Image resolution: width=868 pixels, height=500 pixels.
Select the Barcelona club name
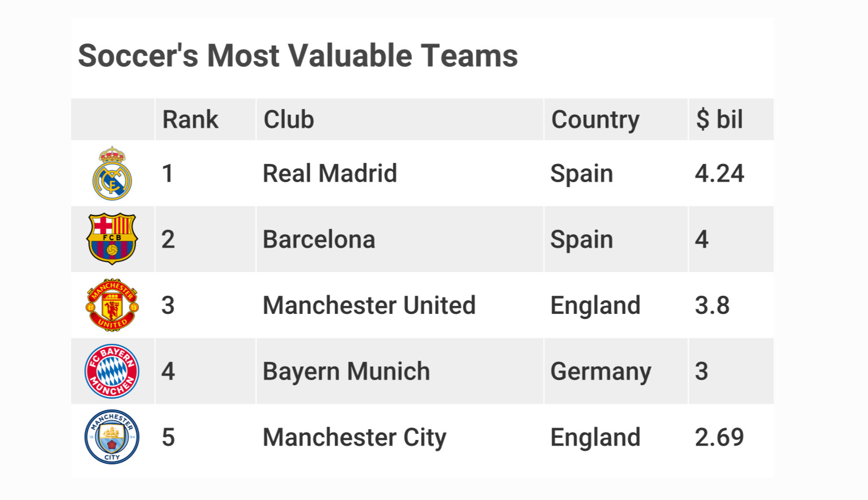[319, 240]
